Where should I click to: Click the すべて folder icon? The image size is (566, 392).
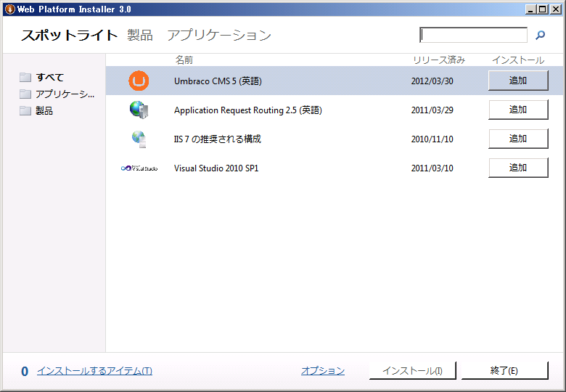tap(25, 77)
